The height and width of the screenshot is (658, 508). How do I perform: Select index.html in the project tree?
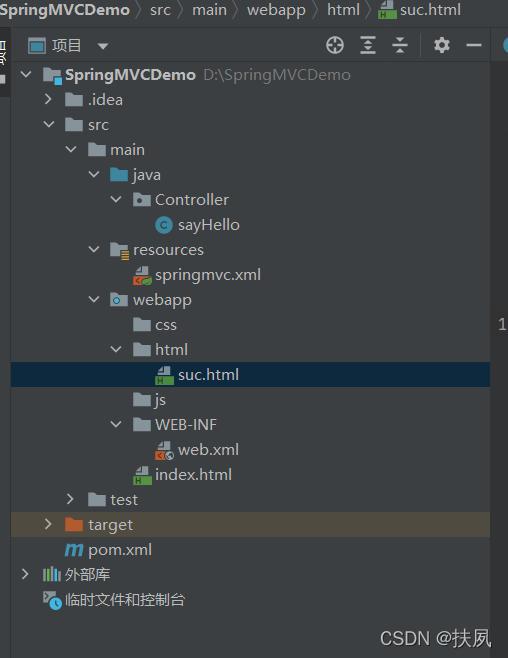(193, 475)
